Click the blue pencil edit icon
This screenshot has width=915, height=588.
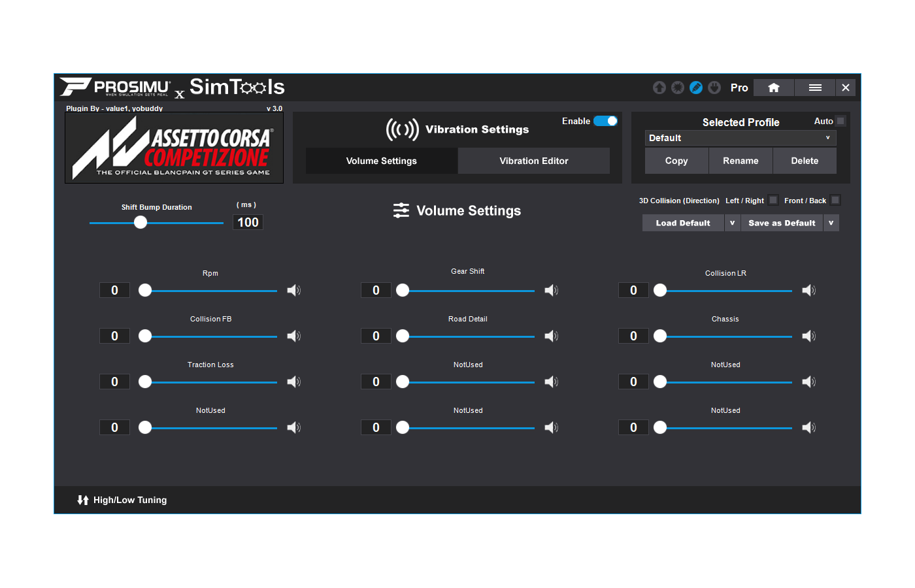696,88
